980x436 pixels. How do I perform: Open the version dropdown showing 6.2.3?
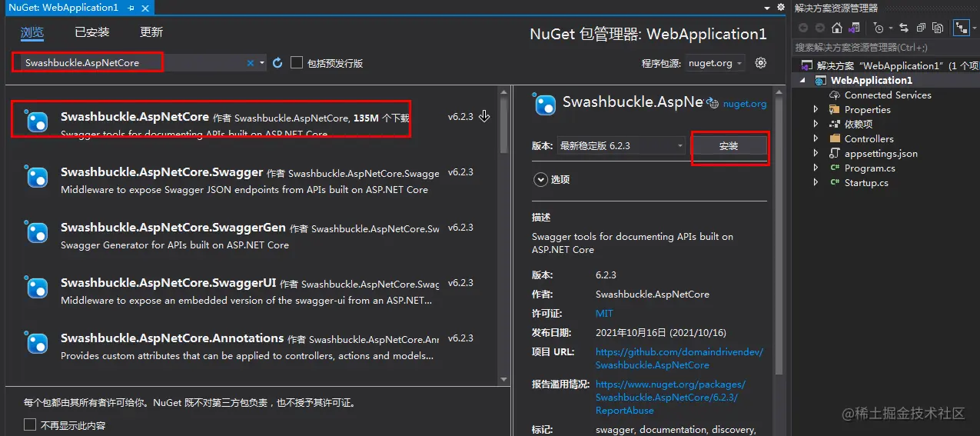[621, 145]
